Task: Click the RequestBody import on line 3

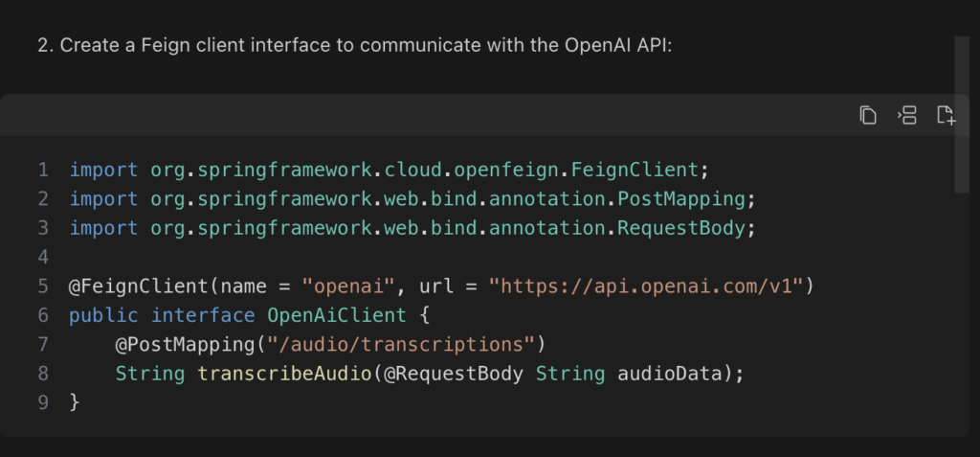Action: point(681,228)
